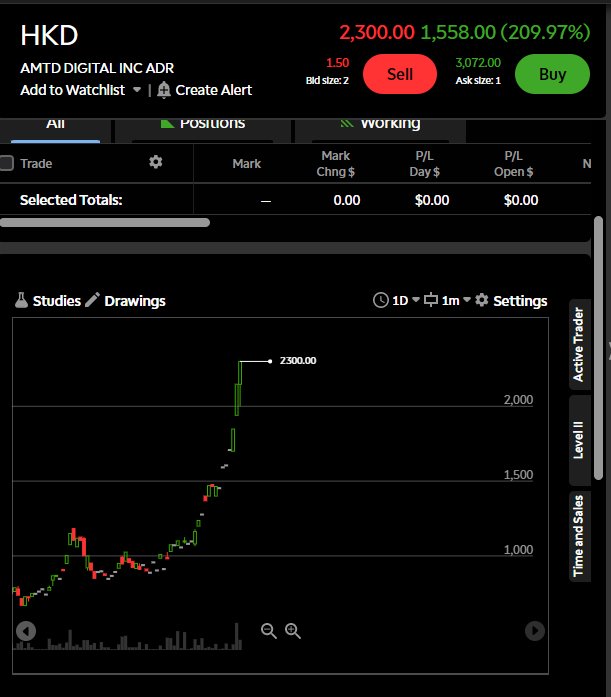The width and height of the screenshot is (611, 697).
Task: Click the P/L Open $ column header
Action: 513,164
